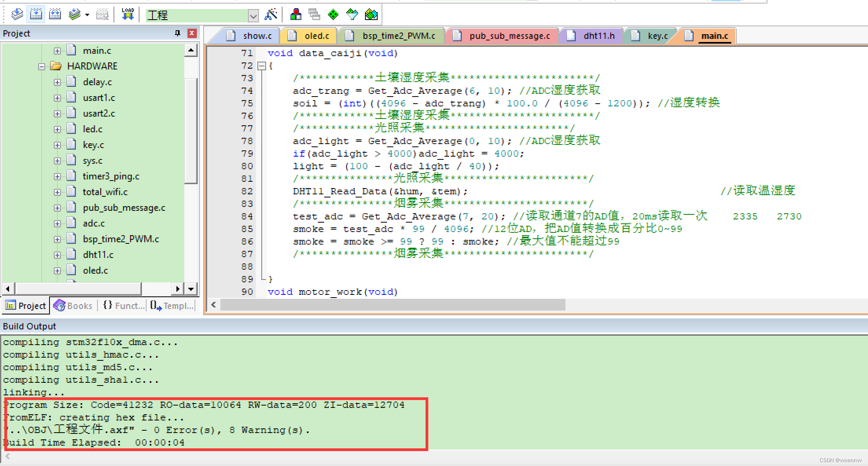Open the 工程 target selection dropdown
Viewport: 868px width, 466px height.
[x=253, y=16]
